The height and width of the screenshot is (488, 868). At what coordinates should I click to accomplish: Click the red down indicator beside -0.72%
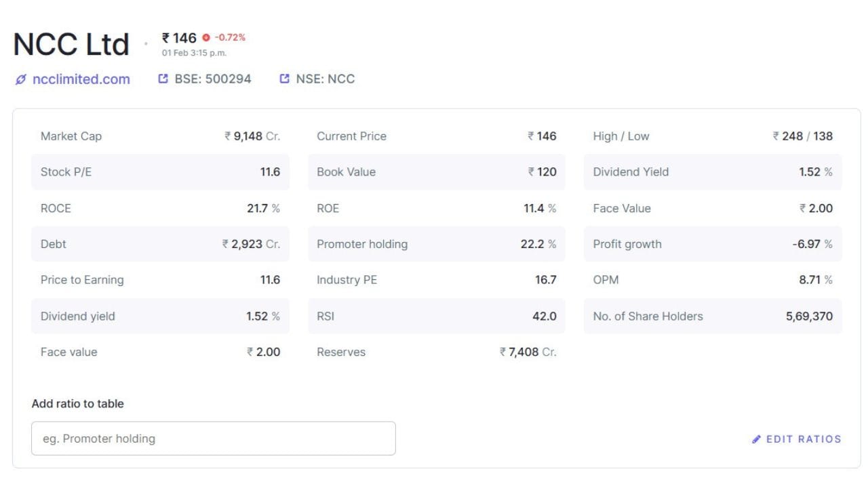point(206,38)
